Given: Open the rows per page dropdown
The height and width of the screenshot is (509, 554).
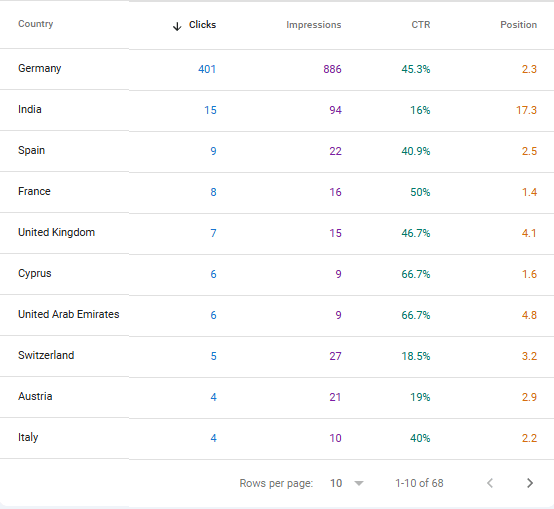Looking at the screenshot, I should pos(347,483).
